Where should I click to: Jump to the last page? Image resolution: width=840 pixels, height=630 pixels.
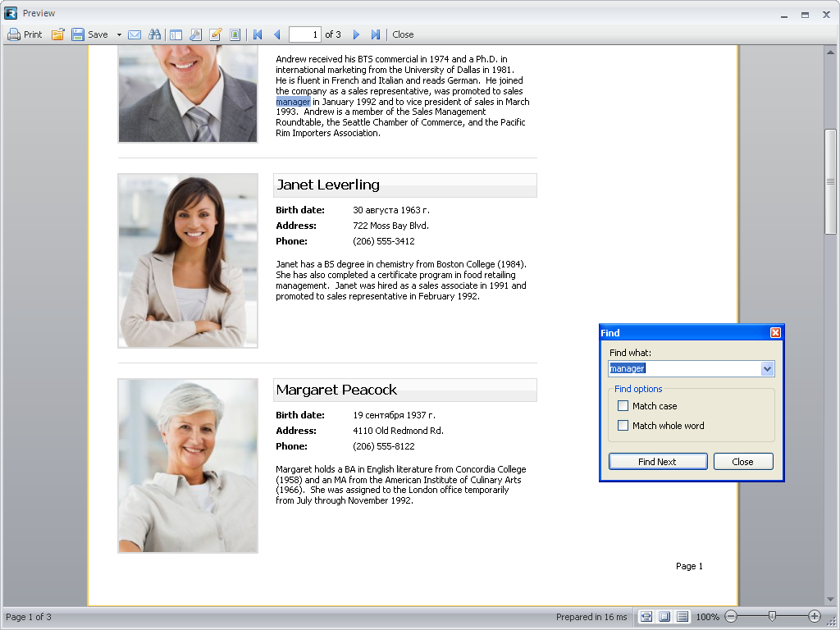[x=376, y=34]
